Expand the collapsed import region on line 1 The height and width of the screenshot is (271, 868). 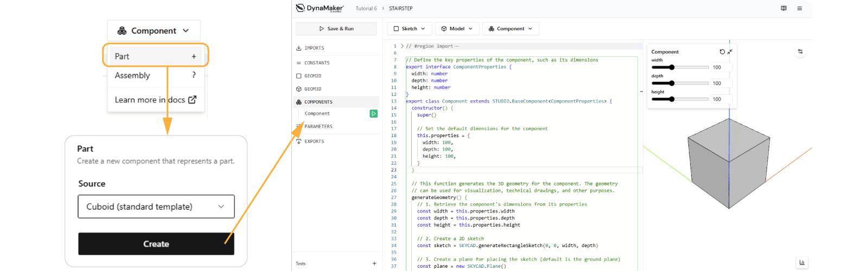coord(402,46)
